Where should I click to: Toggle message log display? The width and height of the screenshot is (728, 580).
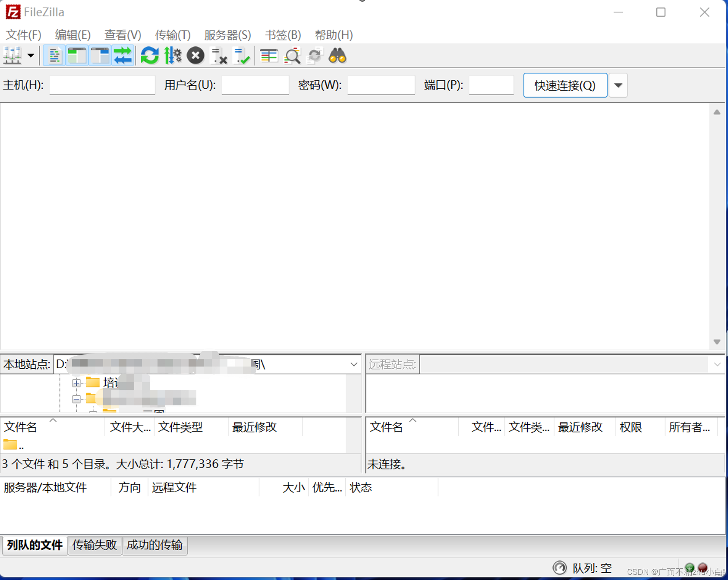coord(54,56)
